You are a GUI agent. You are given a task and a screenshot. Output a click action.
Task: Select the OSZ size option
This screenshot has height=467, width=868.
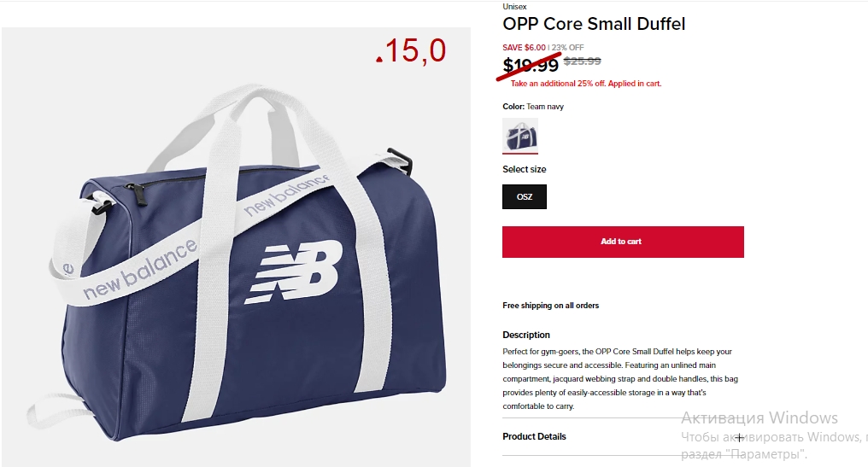(525, 196)
